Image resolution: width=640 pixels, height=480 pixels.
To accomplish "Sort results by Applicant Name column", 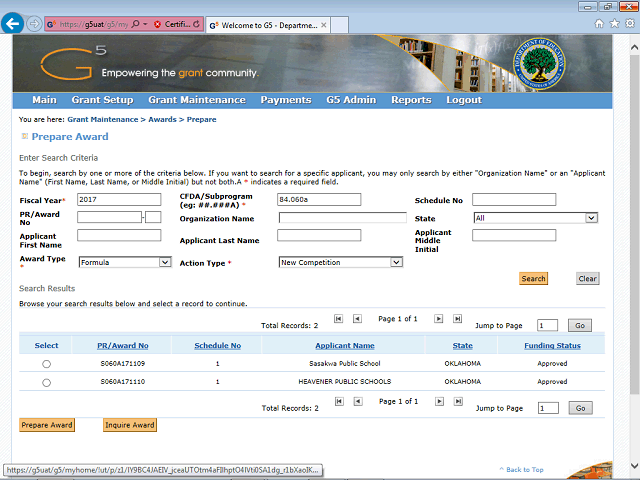I will (x=344, y=346).
